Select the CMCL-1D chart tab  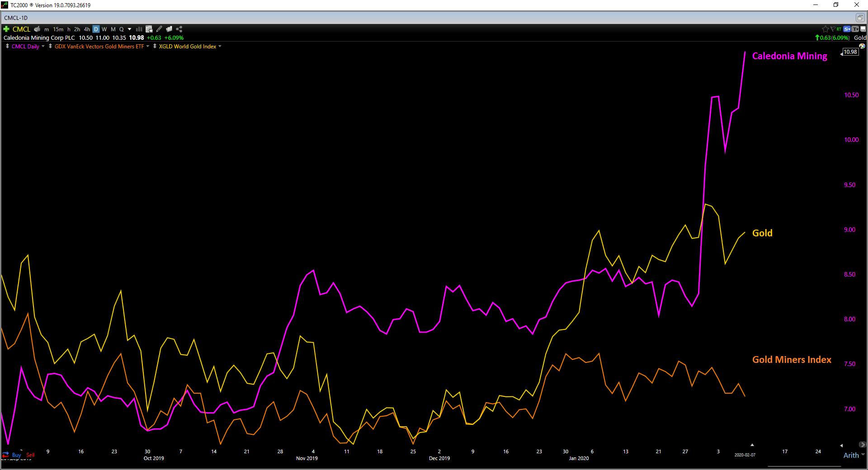point(16,18)
